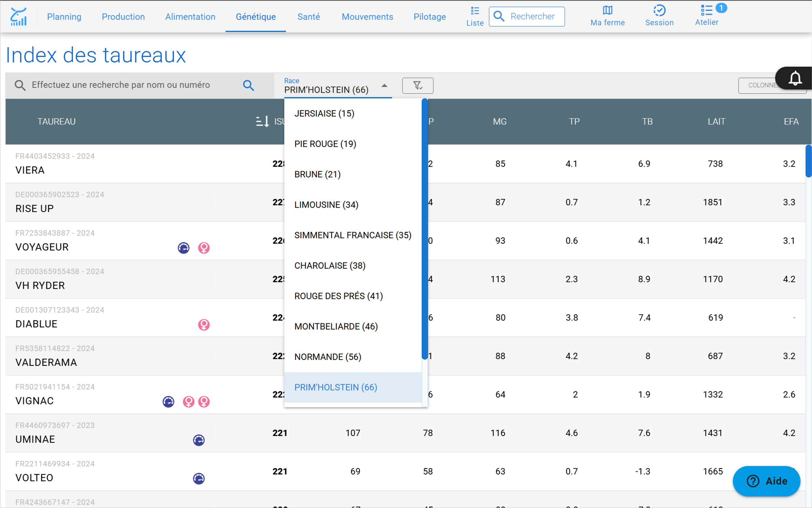Open the Liste view icon
This screenshot has width=812, height=508.
475,16
